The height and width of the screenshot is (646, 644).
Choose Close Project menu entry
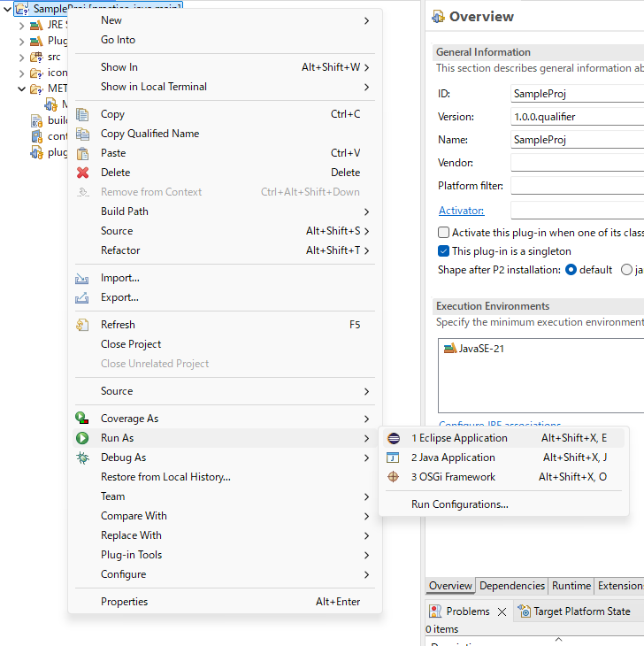[225, 344]
